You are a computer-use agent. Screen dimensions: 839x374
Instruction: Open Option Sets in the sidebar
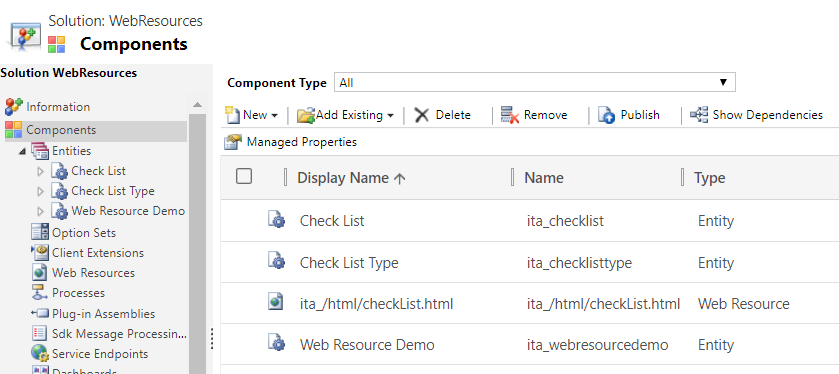pos(83,233)
